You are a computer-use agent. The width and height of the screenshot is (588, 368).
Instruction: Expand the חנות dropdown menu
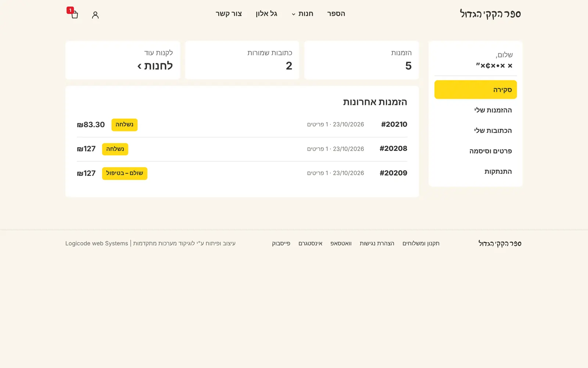coord(302,14)
